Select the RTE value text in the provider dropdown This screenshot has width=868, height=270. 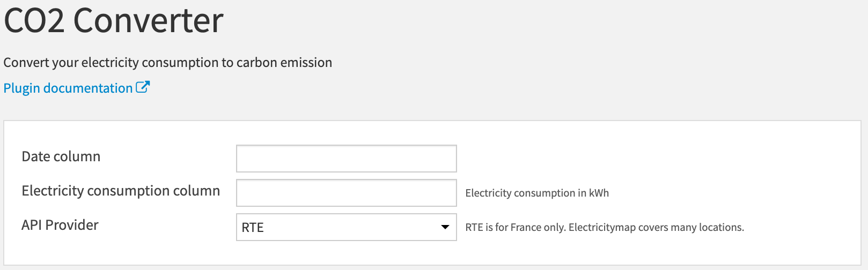[x=253, y=228]
